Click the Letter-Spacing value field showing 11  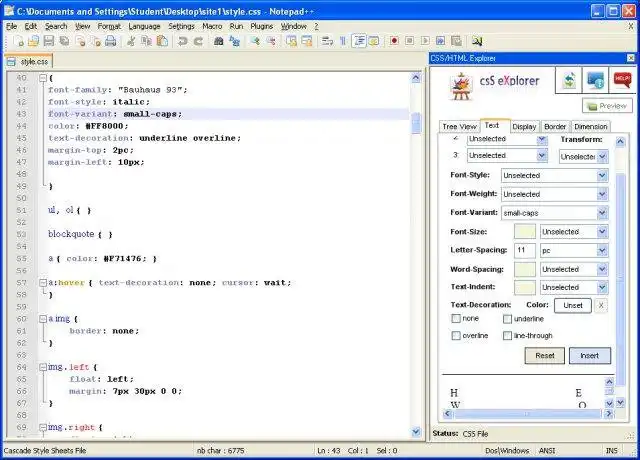pos(525,250)
